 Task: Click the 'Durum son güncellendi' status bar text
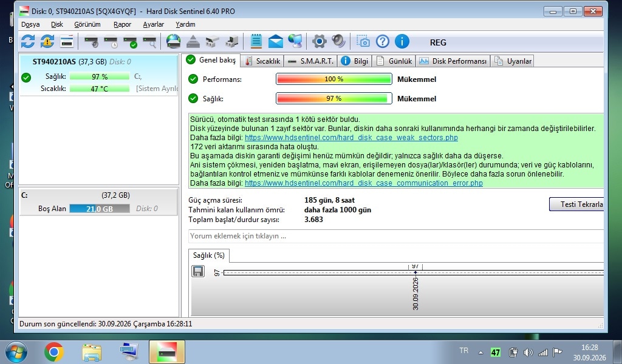pyautogui.click(x=106, y=324)
